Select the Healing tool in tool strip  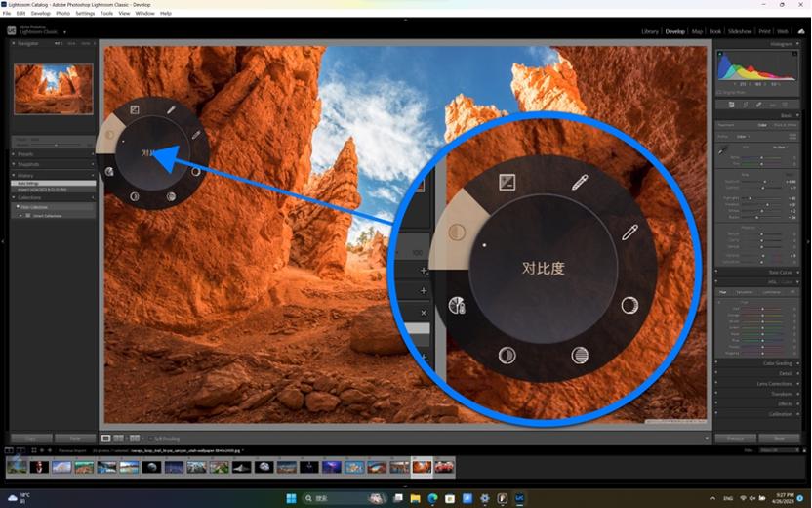pyautogui.click(x=758, y=105)
